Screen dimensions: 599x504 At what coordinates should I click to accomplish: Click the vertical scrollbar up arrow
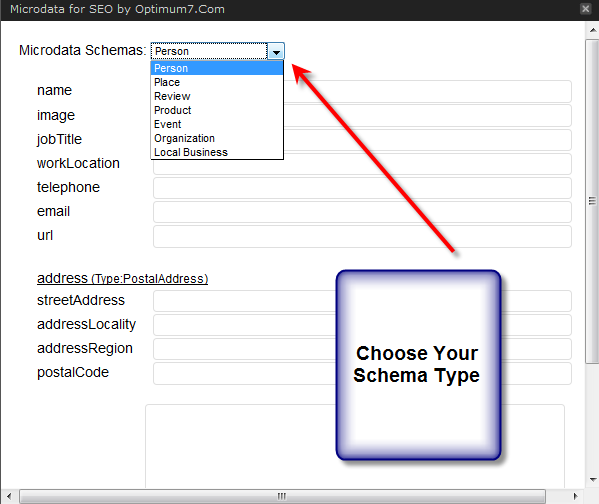tap(593, 30)
